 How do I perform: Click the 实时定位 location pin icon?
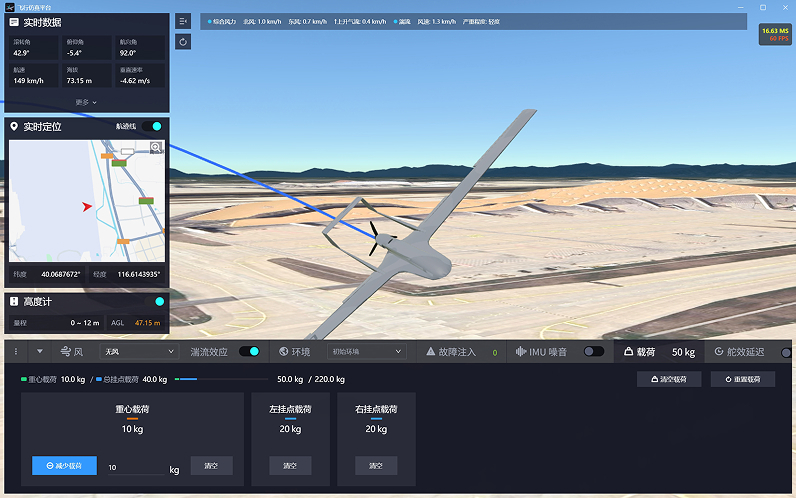point(14,126)
